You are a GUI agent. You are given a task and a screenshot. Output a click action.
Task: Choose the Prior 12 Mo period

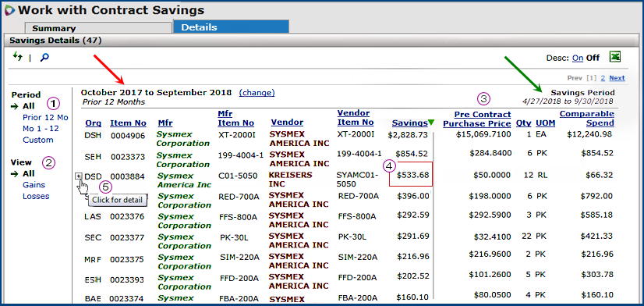45,117
